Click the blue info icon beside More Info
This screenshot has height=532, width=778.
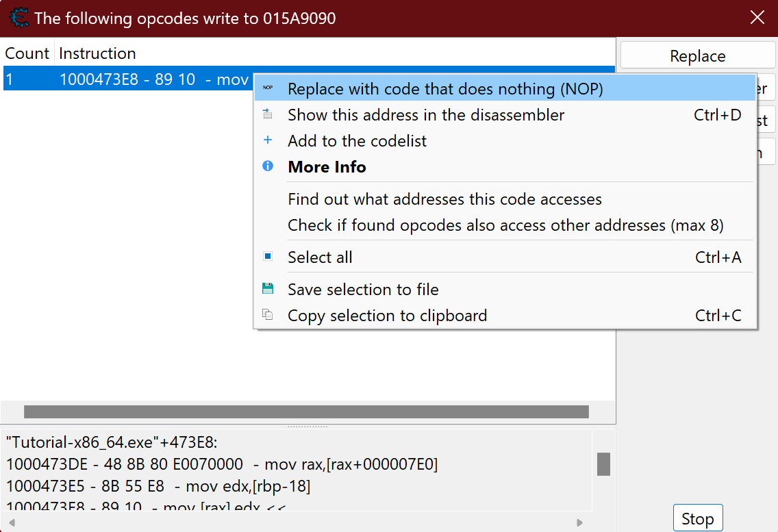(x=268, y=166)
